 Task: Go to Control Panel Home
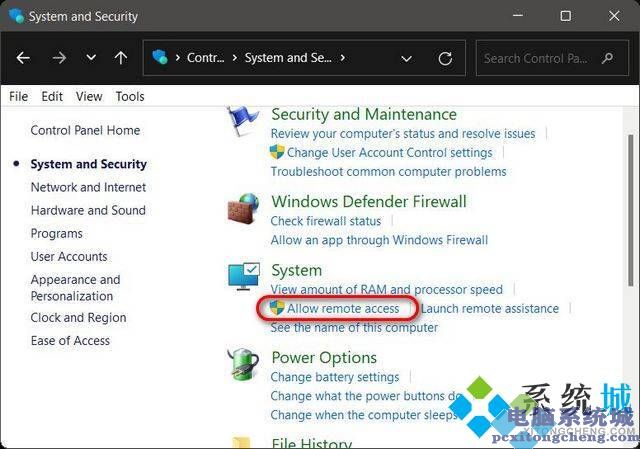(85, 130)
